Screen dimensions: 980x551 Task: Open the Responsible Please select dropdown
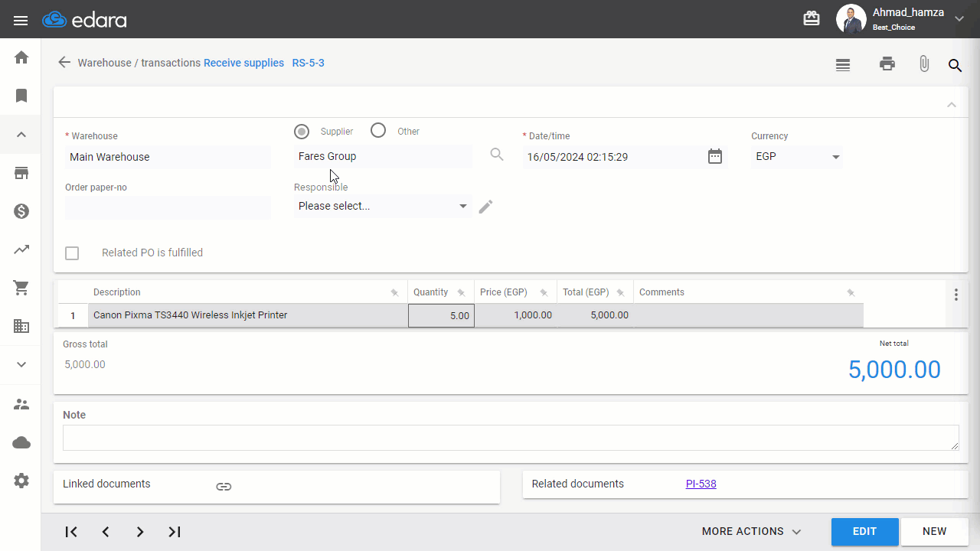click(383, 206)
